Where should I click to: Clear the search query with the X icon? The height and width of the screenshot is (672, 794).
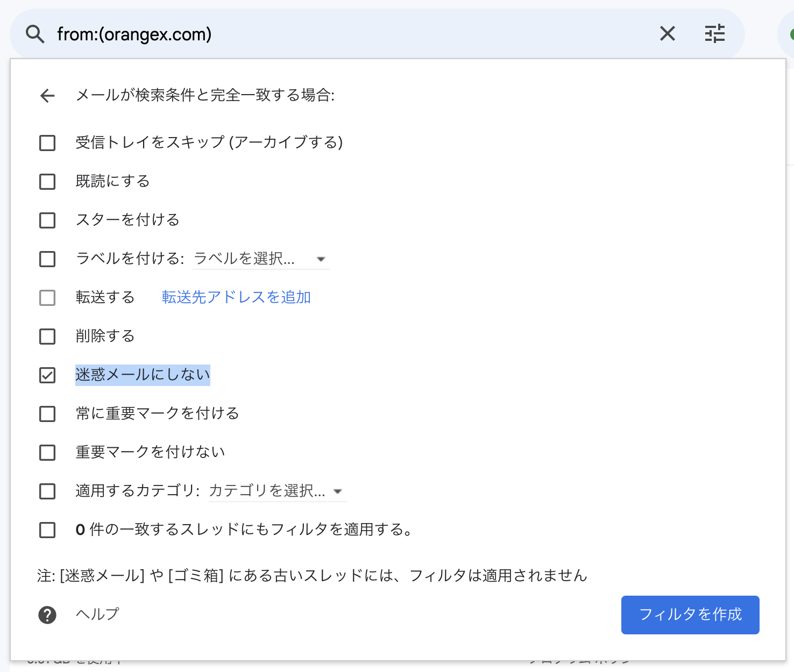(x=667, y=33)
